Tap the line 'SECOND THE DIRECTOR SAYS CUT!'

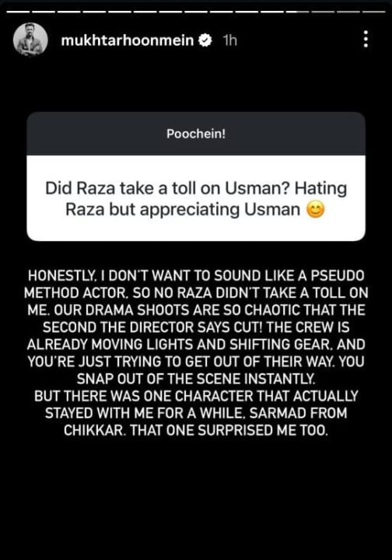pos(196,327)
